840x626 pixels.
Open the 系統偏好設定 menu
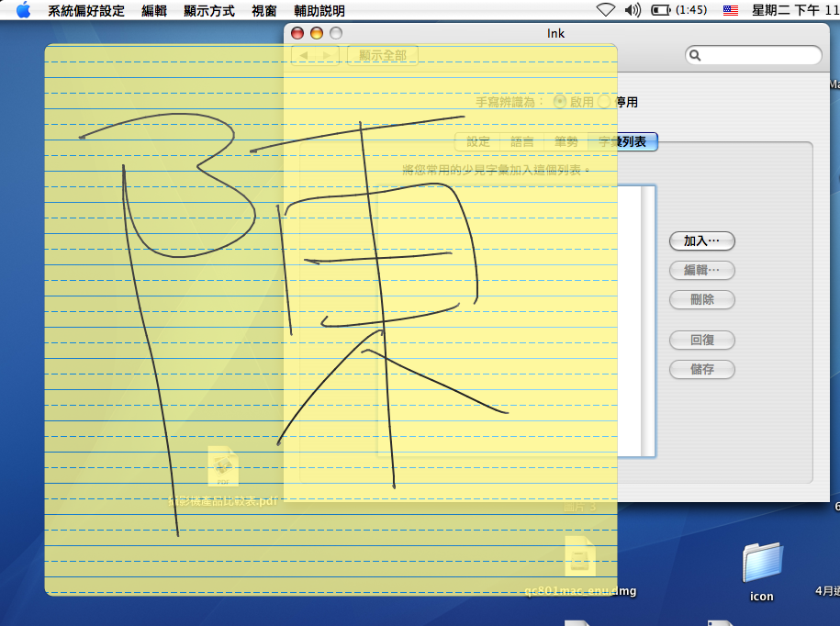pyautogui.click(x=86, y=11)
